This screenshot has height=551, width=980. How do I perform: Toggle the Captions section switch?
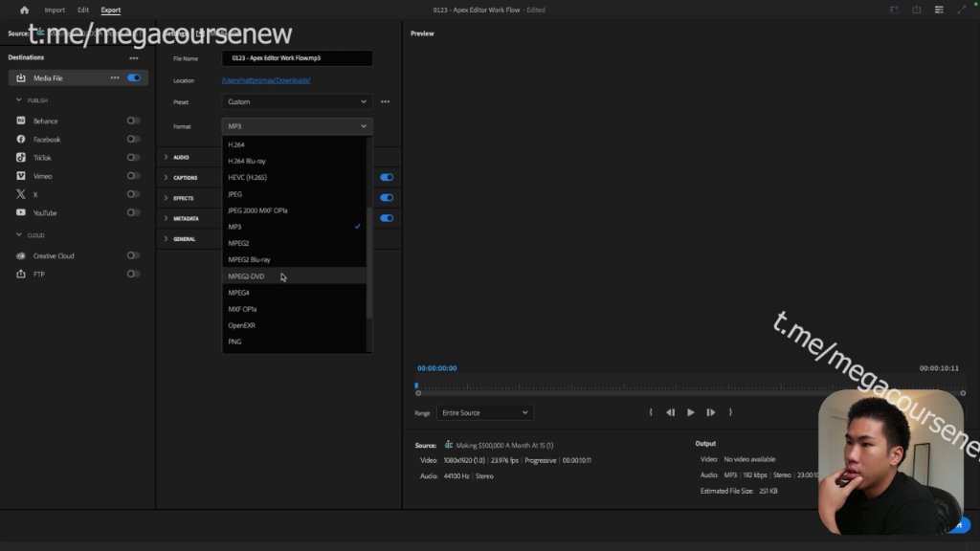click(x=387, y=177)
